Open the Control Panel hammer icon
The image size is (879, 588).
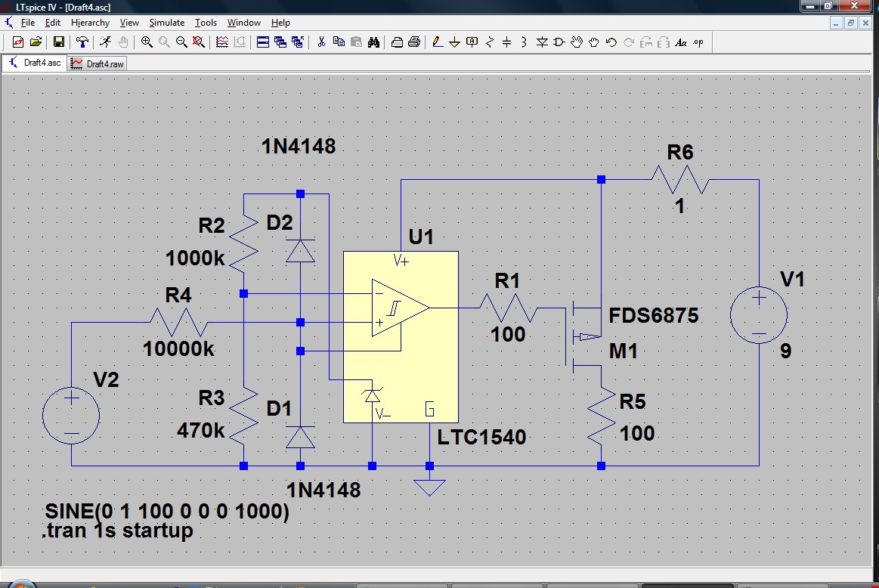(x=82, y=42)
